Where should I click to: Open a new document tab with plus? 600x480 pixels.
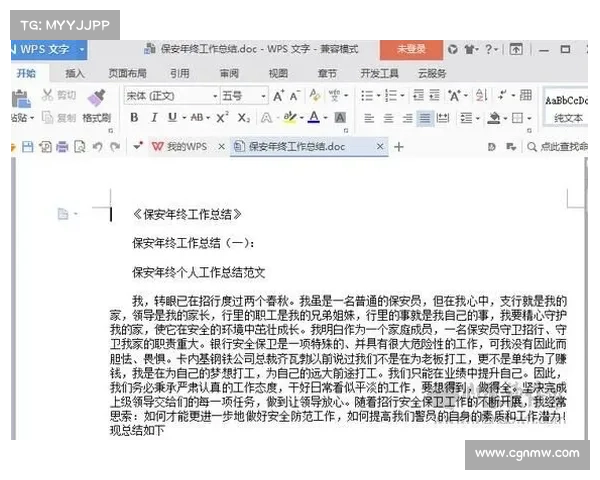[x=399, y=147]
